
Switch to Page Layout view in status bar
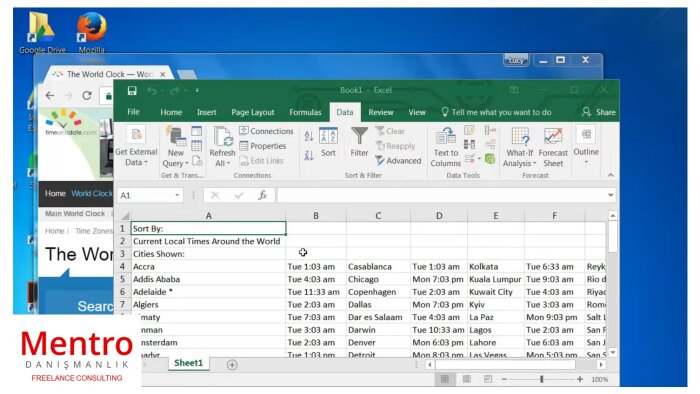[x=466, y=379]
